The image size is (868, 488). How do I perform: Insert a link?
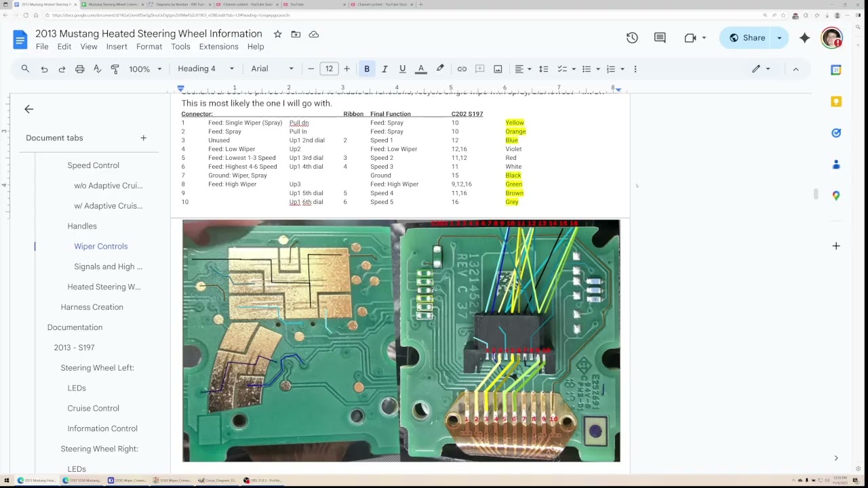[462, 68]
